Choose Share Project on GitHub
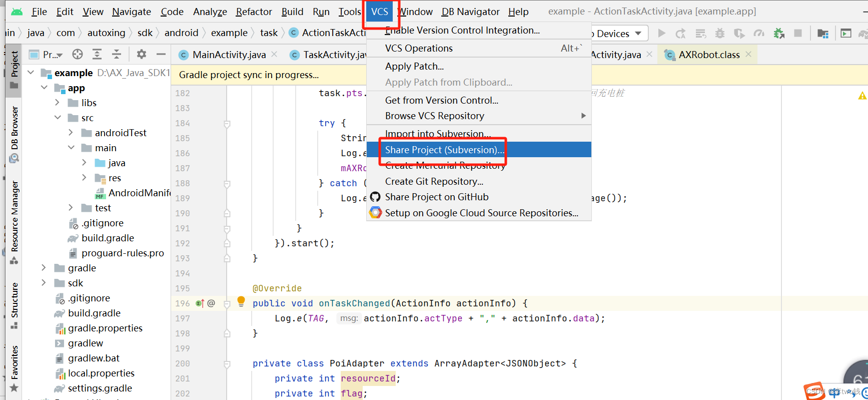The image size is (868, 400). click(x=479, y=197)
